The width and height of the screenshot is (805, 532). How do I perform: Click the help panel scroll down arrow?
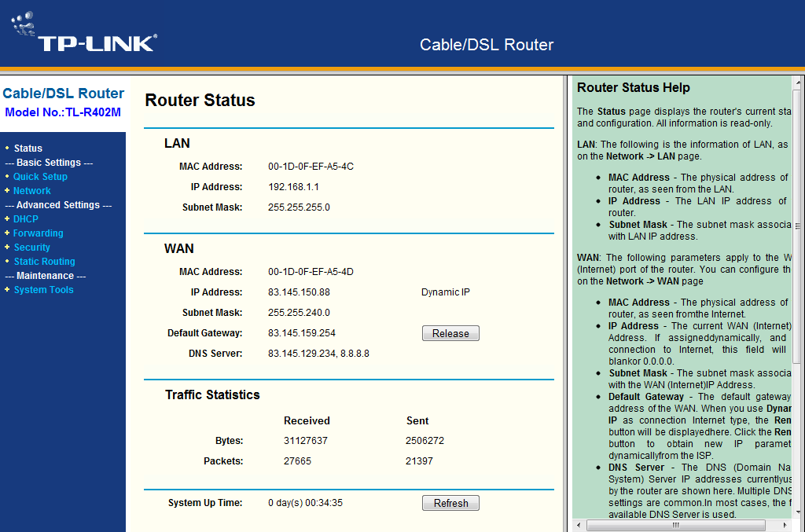coord(798,512)
